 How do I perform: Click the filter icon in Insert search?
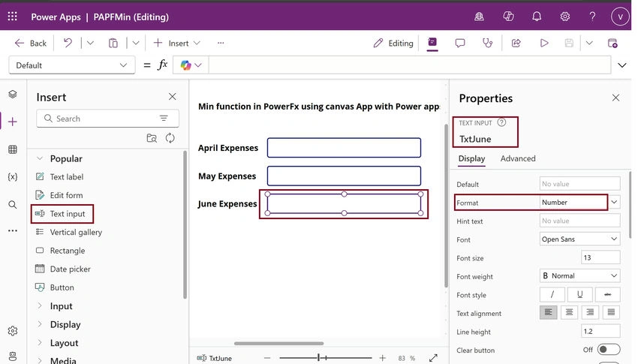(164, 119)
